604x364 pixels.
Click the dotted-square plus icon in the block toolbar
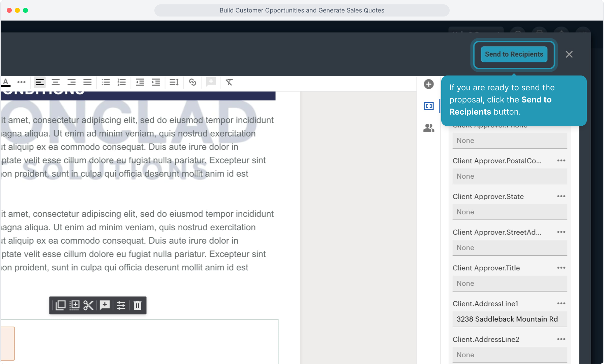click(x=74, y=305)
